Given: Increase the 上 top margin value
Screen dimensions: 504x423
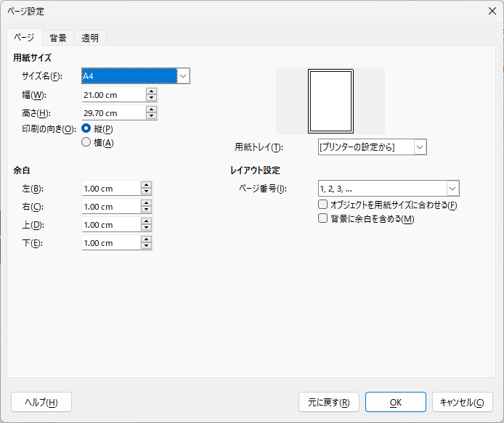Looking at the screenshot, I should [x=147, y=221].
